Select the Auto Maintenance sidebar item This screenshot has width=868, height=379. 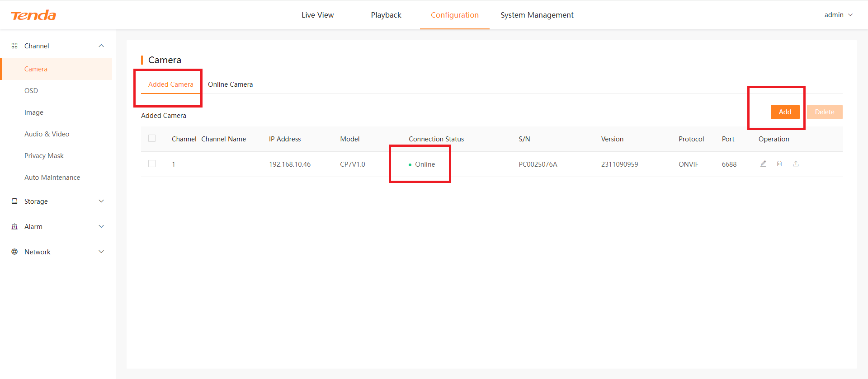(x=52, y=178)
